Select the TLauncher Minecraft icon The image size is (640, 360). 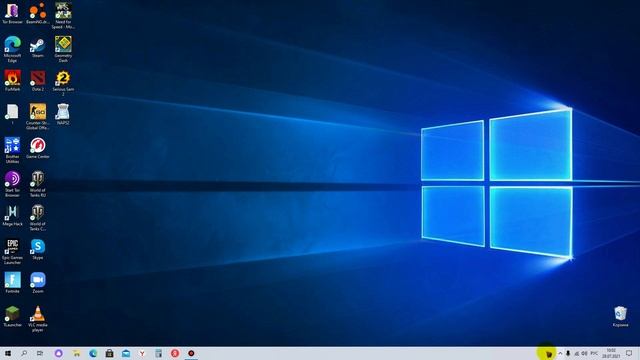(x=12, y=316)
